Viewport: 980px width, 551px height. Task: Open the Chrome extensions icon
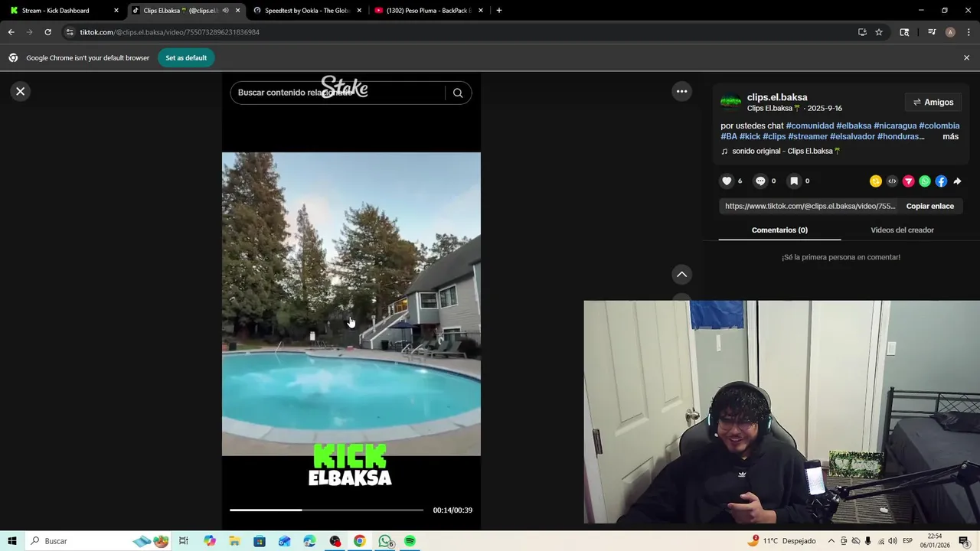pyautogui.click(x=904, y=32)
